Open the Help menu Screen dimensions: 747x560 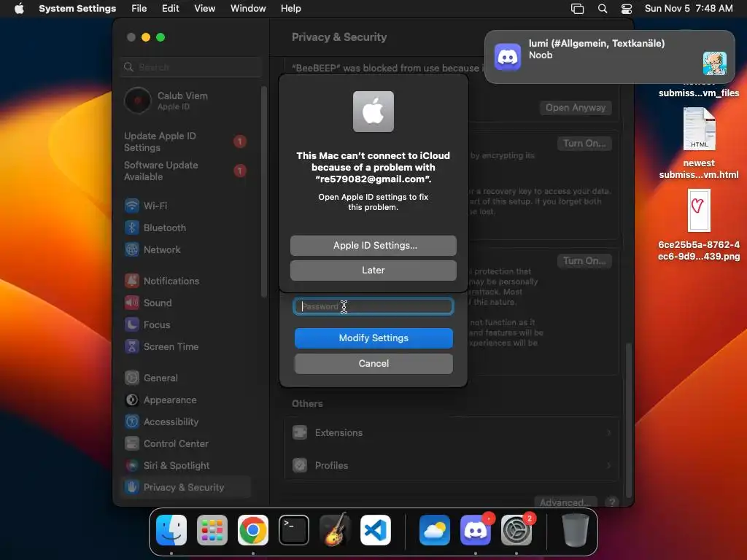pyautogui.click(x=290, y=9)
